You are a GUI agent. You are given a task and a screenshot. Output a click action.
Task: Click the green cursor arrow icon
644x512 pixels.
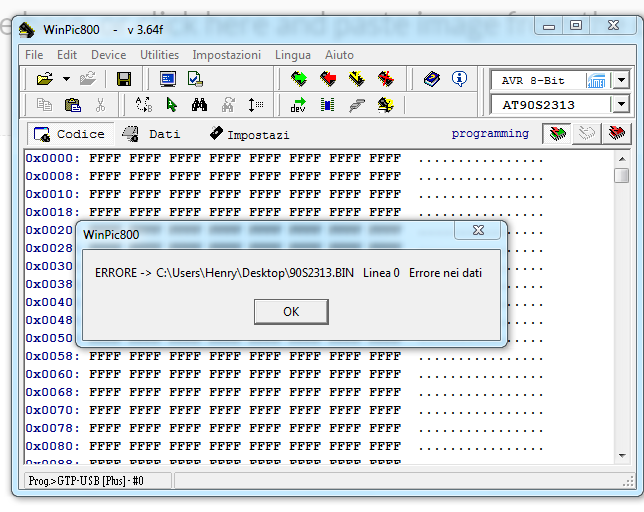point(172,105)
